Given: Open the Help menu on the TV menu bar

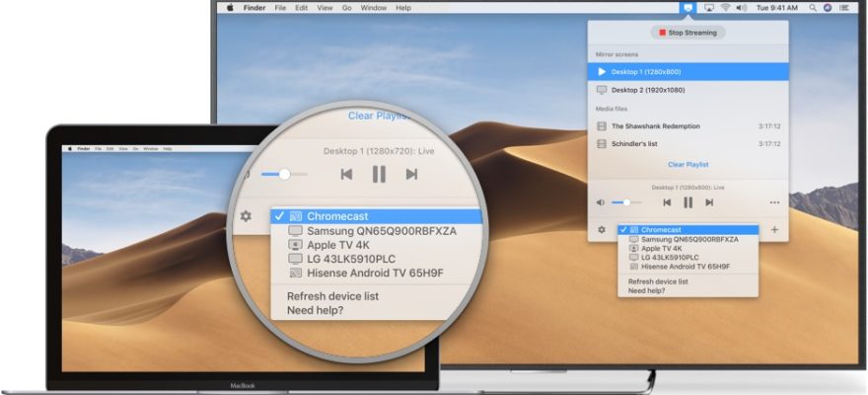Looking at the screenshot, I should point(403,8).
